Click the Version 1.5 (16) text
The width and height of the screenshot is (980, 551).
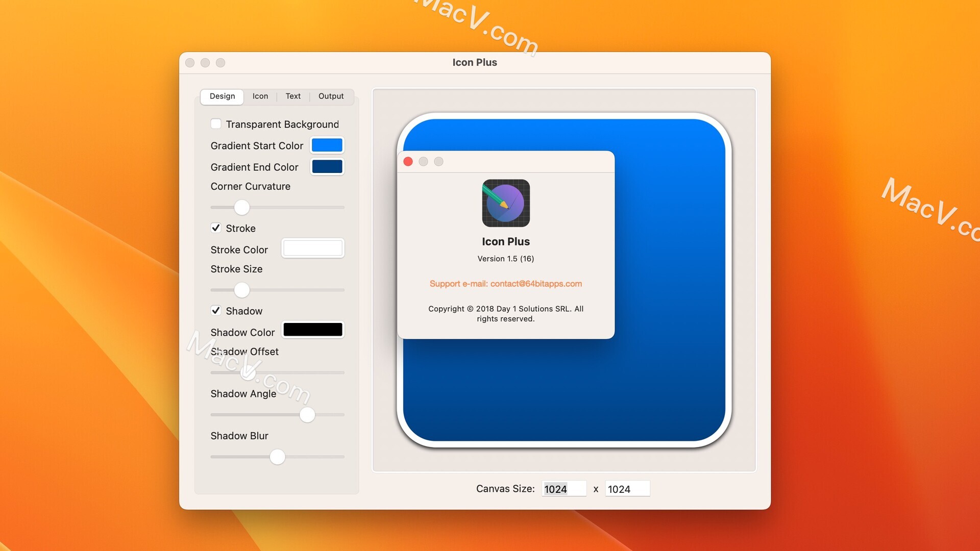(x=506, y=259)
